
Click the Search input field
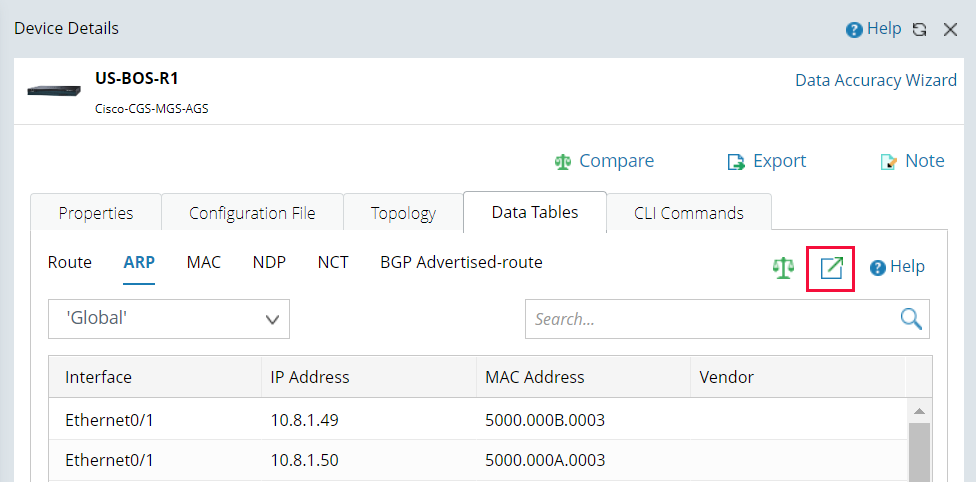click(710, 320)
